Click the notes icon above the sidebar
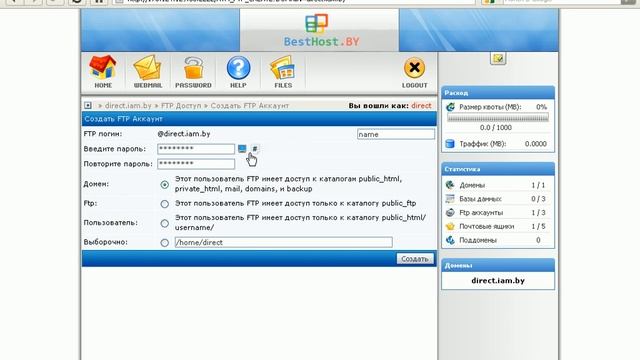Image resolution: width=640 pixels, height=360 pixels. 498,58
